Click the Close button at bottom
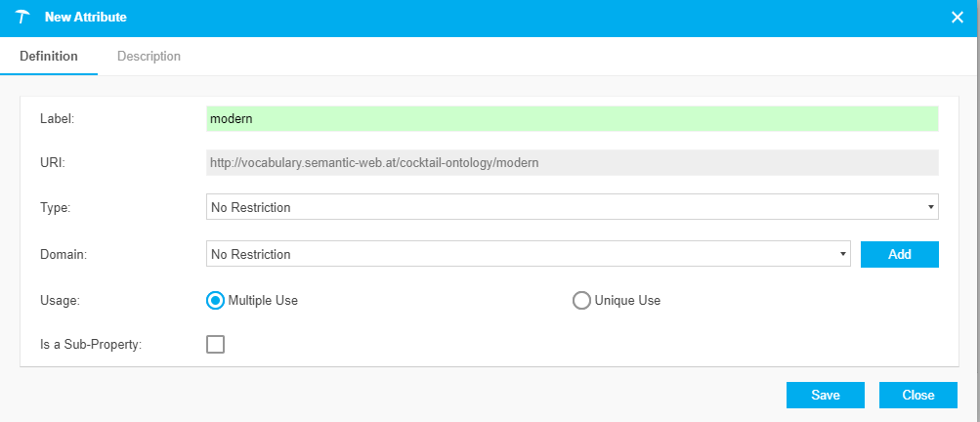This screenshot has height=422, width=980. (918, 395)
